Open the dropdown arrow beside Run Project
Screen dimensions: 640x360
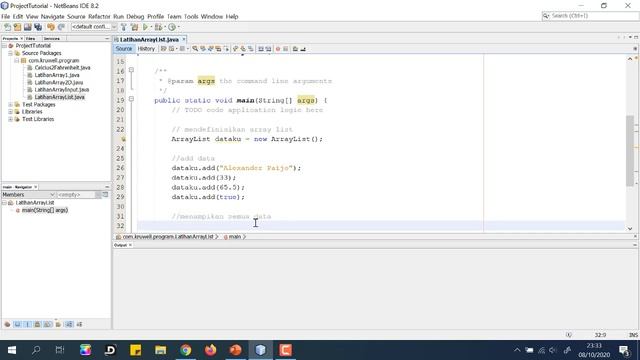pyautogui.click(x=151, y=27)
